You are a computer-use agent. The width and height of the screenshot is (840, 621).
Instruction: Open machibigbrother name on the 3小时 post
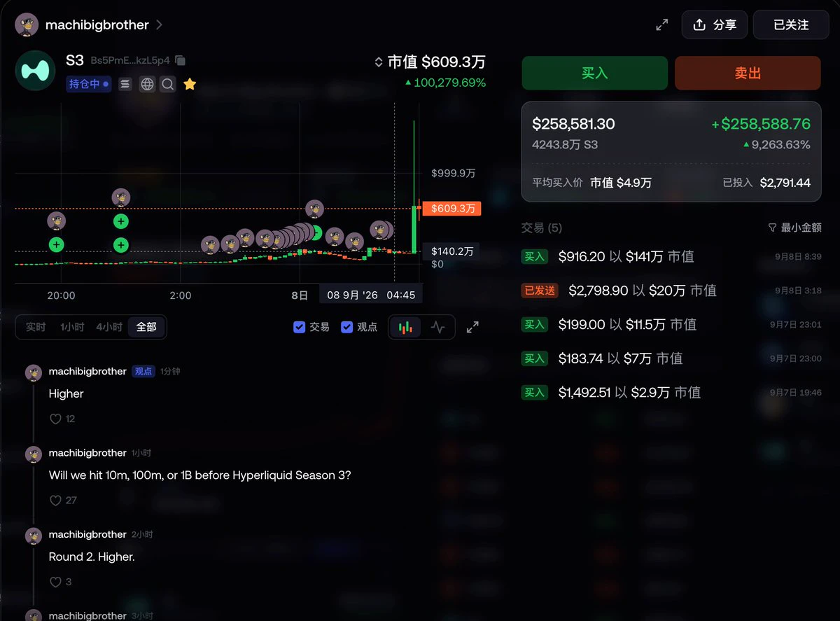tap(87, 615)
